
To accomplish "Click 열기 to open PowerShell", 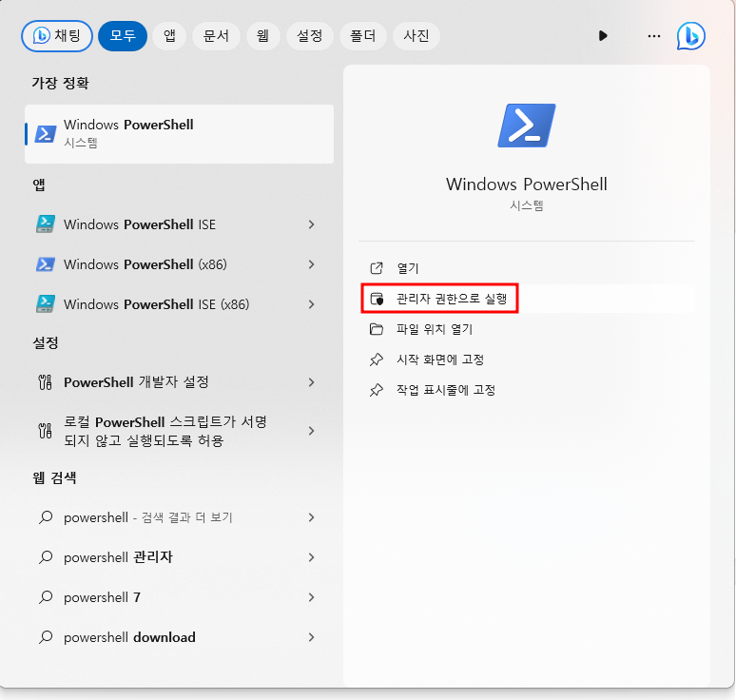I will pyautogui.click(x=527, y=268).
